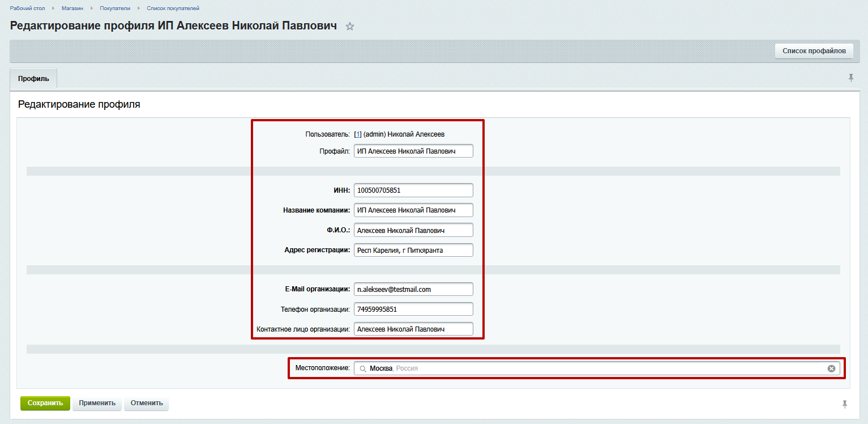
Task: Click the E-Mail организации field
Action: pos(413,289)
